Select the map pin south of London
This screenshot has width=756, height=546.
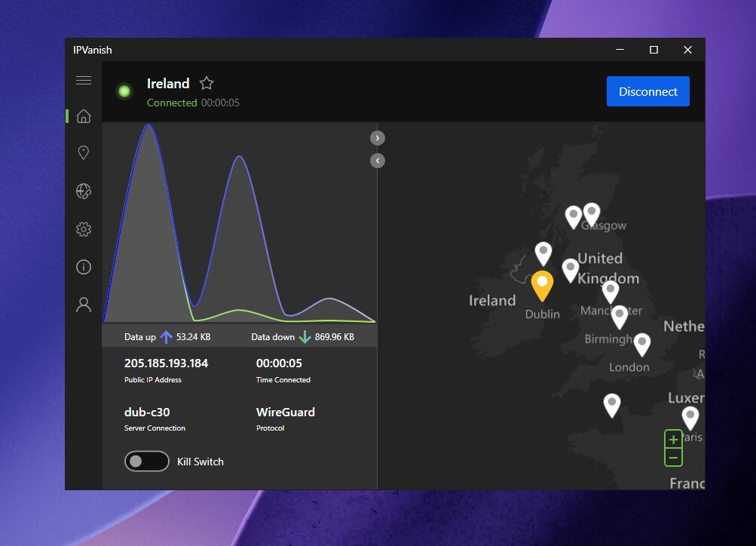[x=612, y=406]
